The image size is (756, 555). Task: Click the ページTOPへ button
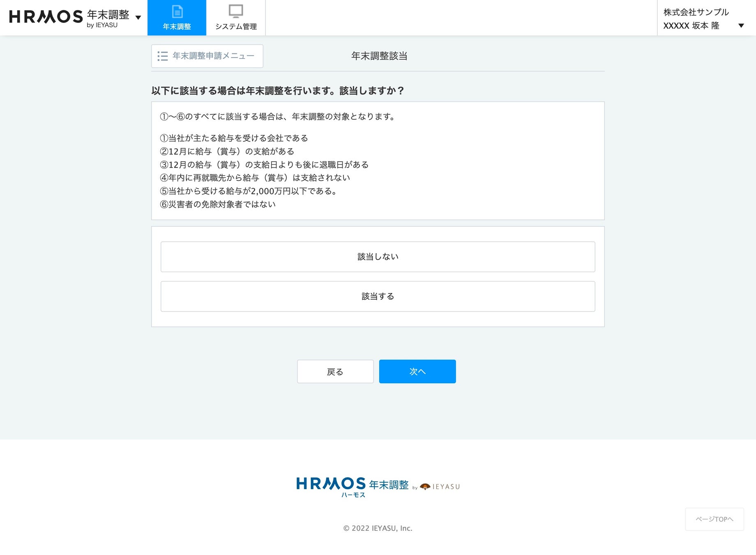715,519
